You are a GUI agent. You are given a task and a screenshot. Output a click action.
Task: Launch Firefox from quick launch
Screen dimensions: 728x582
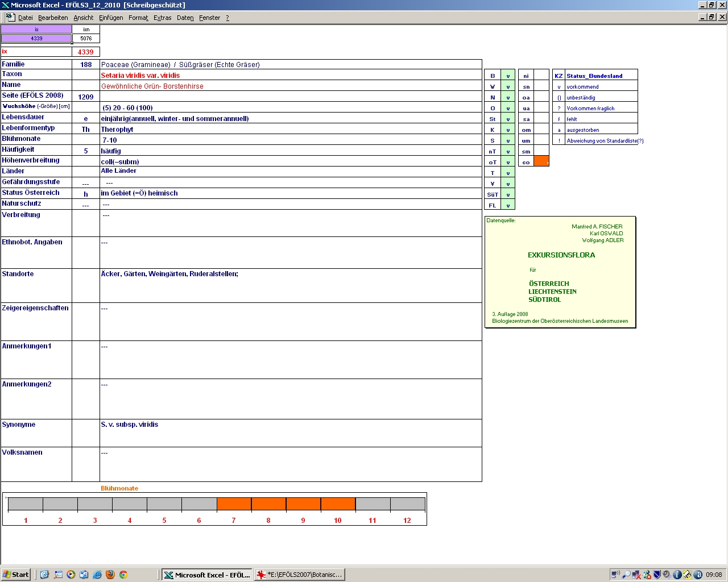pyautogui.click(x=110, y=575)
